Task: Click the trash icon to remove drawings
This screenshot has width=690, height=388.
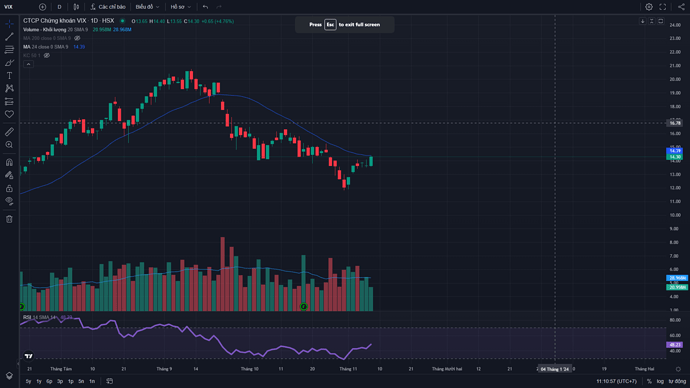Action: tap(9, 219)
